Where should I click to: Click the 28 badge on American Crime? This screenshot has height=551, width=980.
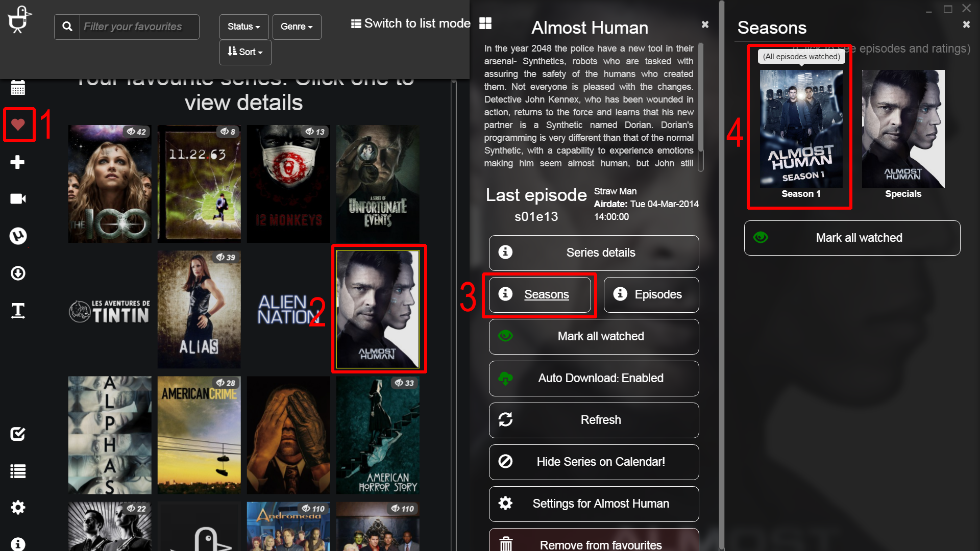(226, 383)
